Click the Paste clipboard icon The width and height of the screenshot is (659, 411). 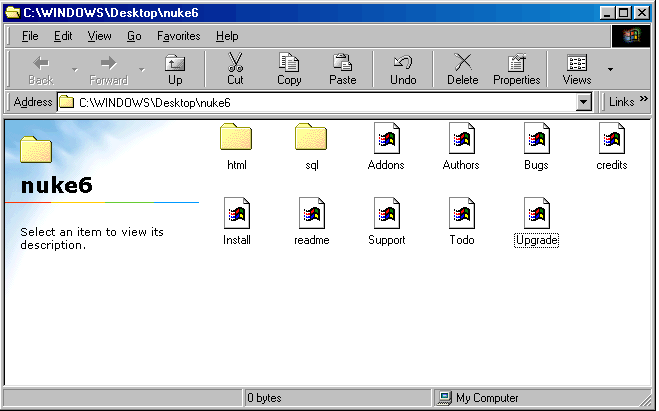[x=343, y=63]
